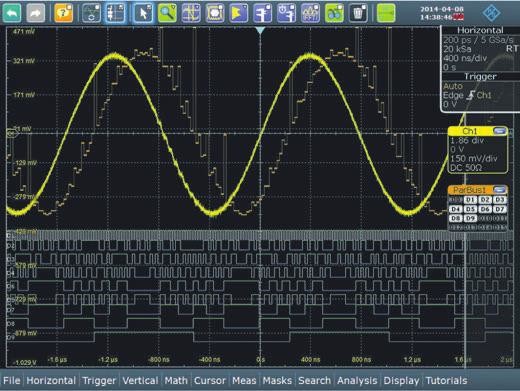Viewport: 520px width, 391px height.
Task: Open the Vertical menu
Action: [x=140, y=380]
